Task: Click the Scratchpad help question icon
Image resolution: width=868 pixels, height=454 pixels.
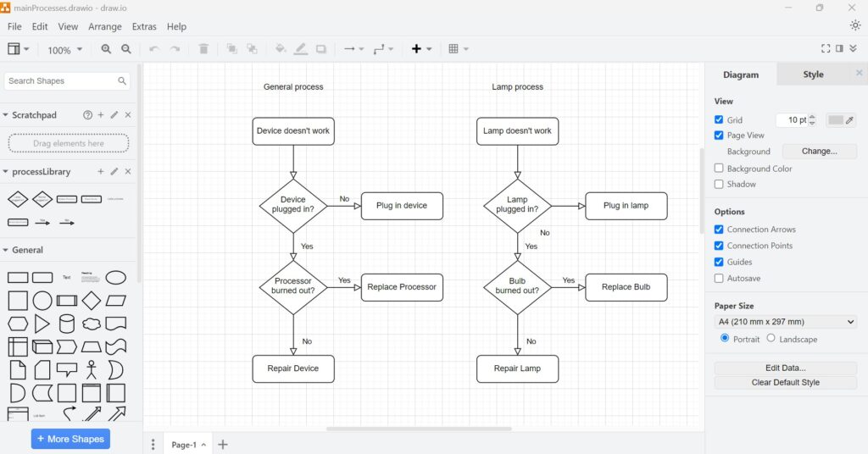Action: [x=87, y=115]
